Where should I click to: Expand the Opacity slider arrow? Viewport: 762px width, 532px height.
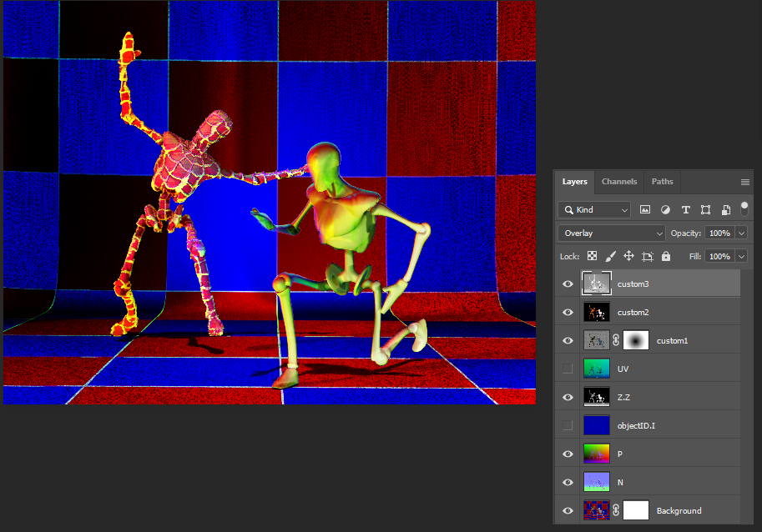point(740,233)
